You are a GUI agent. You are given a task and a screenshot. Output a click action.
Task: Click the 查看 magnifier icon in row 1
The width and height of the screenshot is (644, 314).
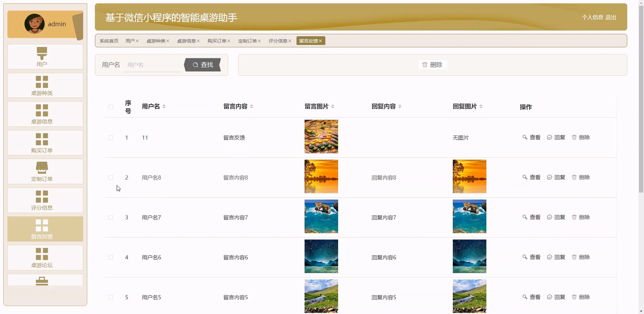[x=525, y=137]
